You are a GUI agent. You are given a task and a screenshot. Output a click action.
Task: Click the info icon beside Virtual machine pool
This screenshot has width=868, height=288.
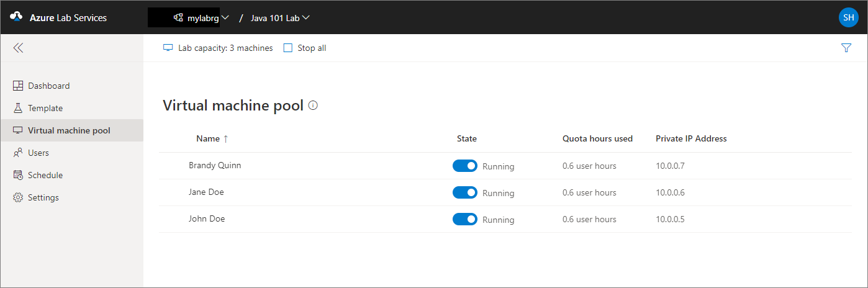coord(313,106)
